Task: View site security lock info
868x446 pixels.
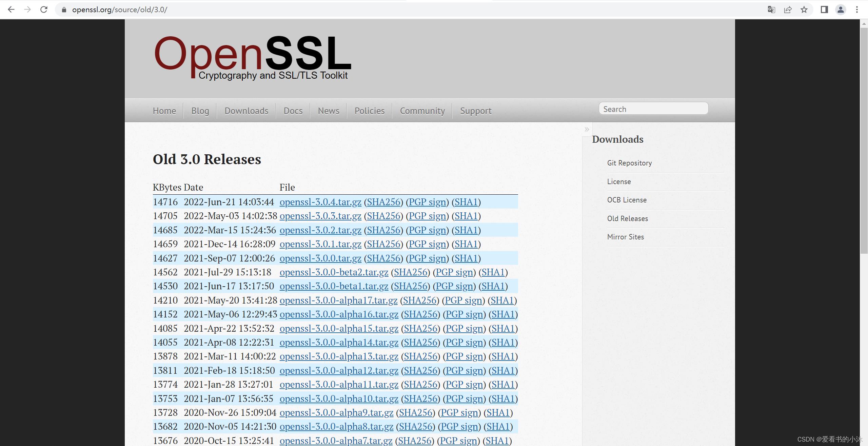Action: 64,9
